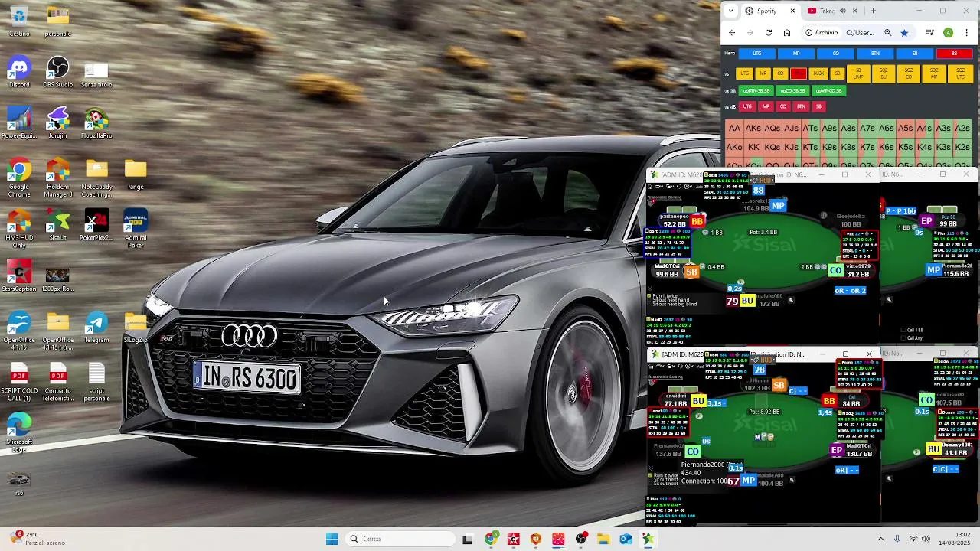Select the HM3 HUD Only shortcut
This screenshot has height=551, width=980.
[x=19, y=230]
